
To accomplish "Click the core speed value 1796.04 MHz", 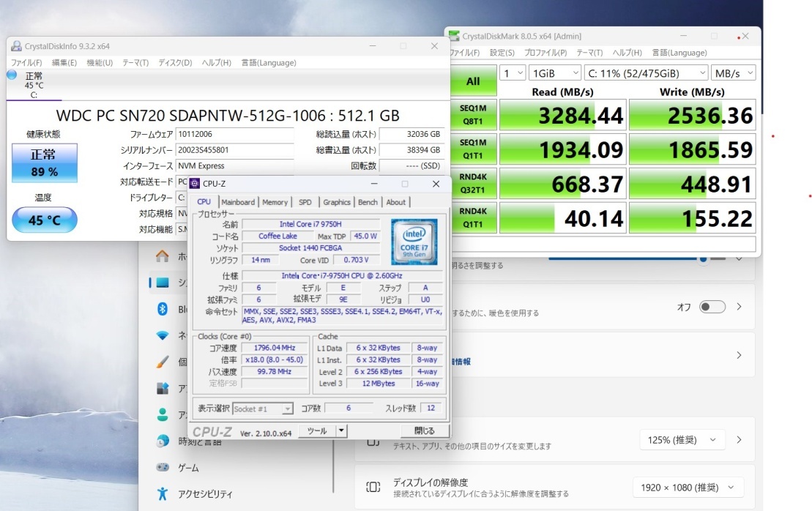I will point(275,348).
